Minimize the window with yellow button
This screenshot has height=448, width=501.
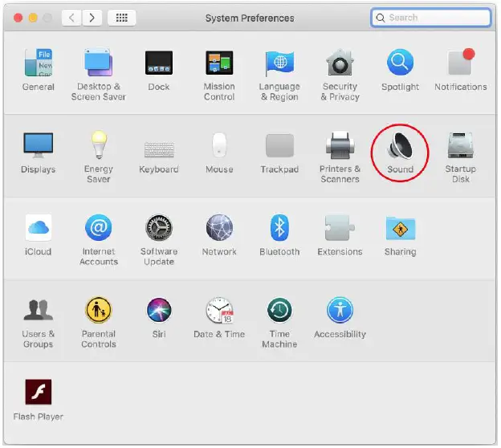coord(33,18)
